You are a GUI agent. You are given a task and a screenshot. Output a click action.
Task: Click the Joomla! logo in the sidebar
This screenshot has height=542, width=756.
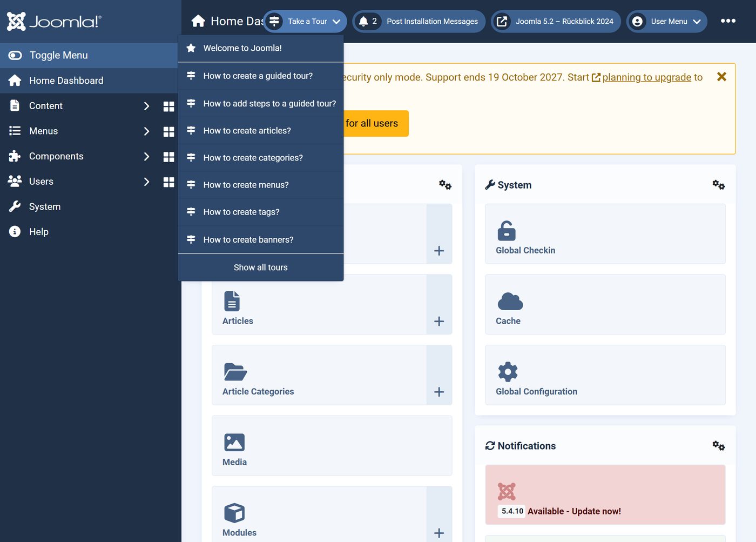click(54, 21)
